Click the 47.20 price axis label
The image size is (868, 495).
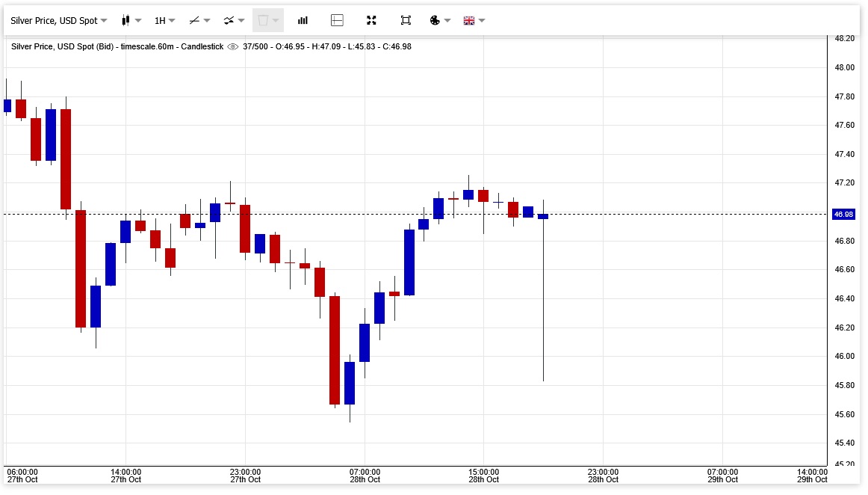(x=844, y=183)
